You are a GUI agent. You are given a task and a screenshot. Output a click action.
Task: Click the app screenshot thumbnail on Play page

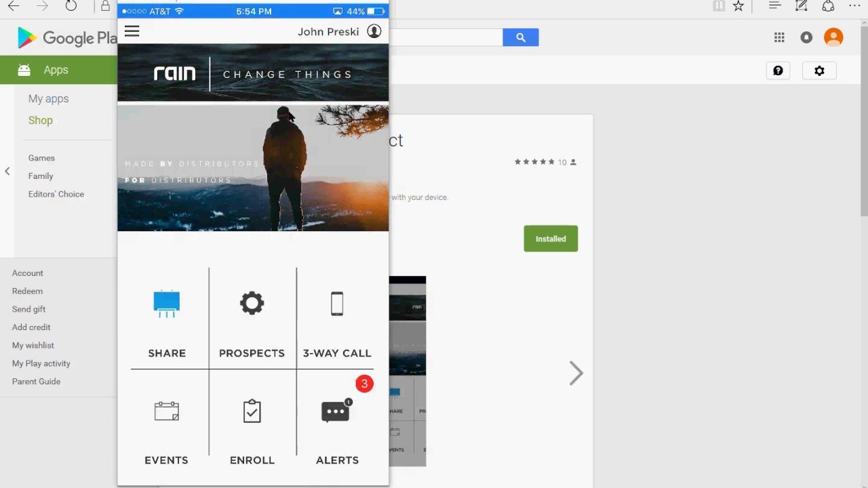pos(408,371)
